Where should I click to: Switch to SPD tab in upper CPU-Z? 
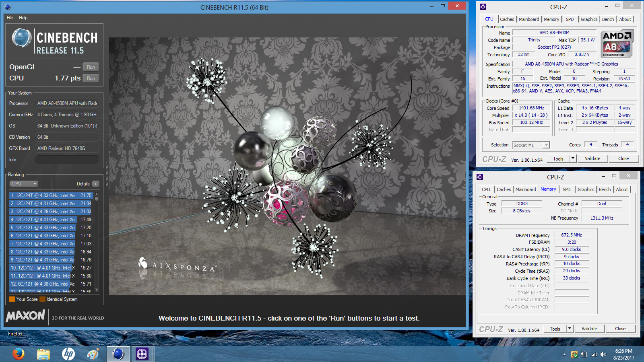point(570,19)
